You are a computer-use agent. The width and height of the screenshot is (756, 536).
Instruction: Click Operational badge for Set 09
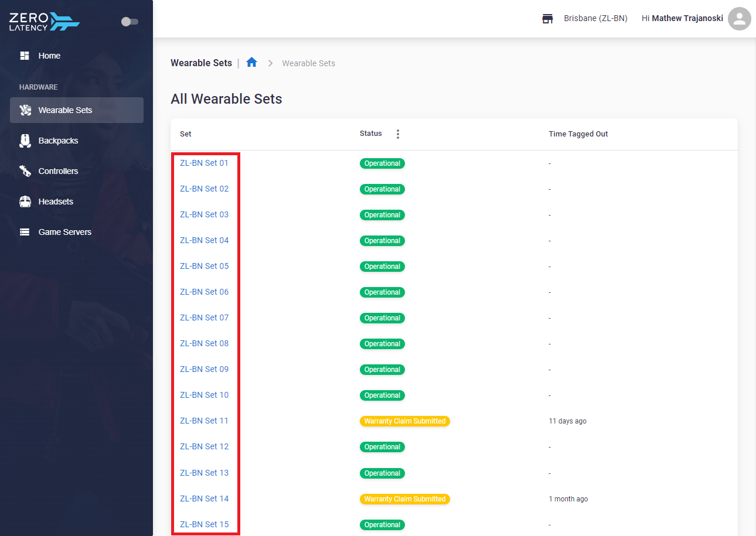click(x=382, y=370)
